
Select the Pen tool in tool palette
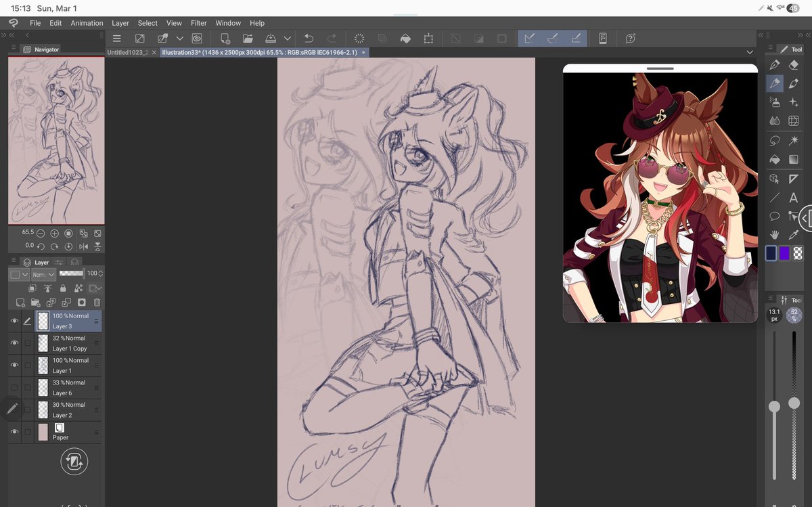click(775, 65)
